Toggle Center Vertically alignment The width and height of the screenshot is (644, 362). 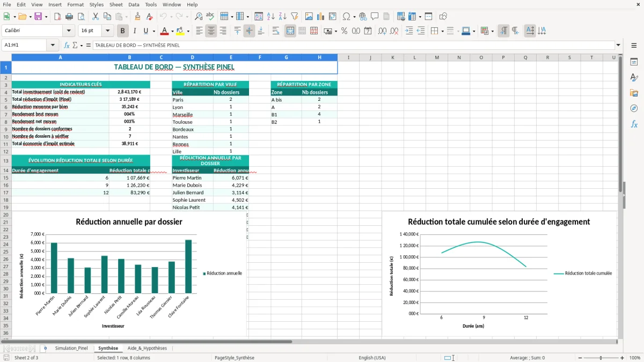(249, 31)
